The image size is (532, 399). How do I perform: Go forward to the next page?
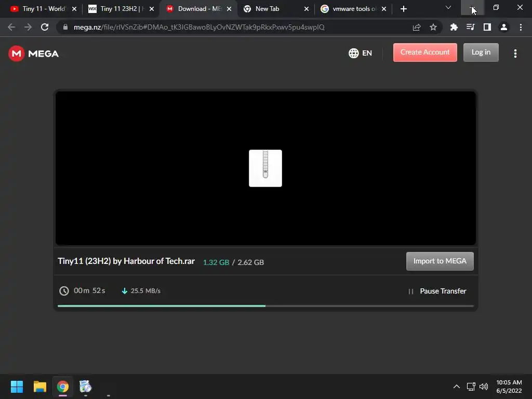(28, 27)
